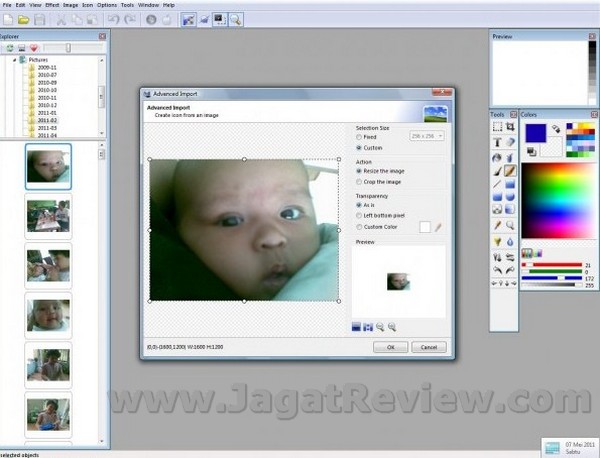Choose the Crop the image action
The height and width of the screenshot is (458, 600).
360,182
